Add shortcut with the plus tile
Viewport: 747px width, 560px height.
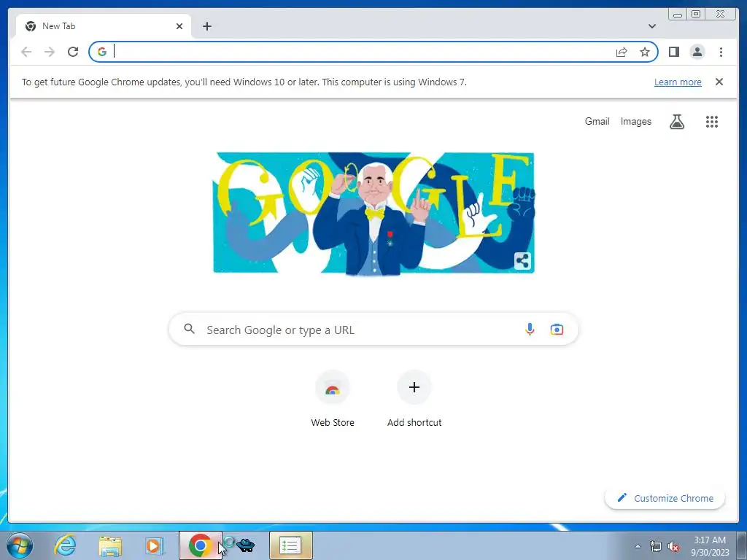pos(414,399)
